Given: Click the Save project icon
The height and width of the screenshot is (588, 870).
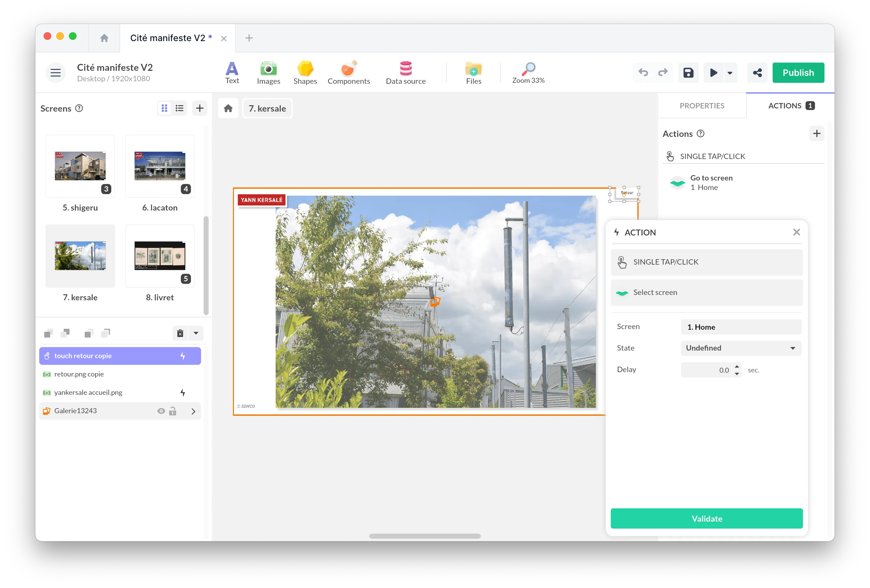Looking at the screenshot, I should 688,73.
